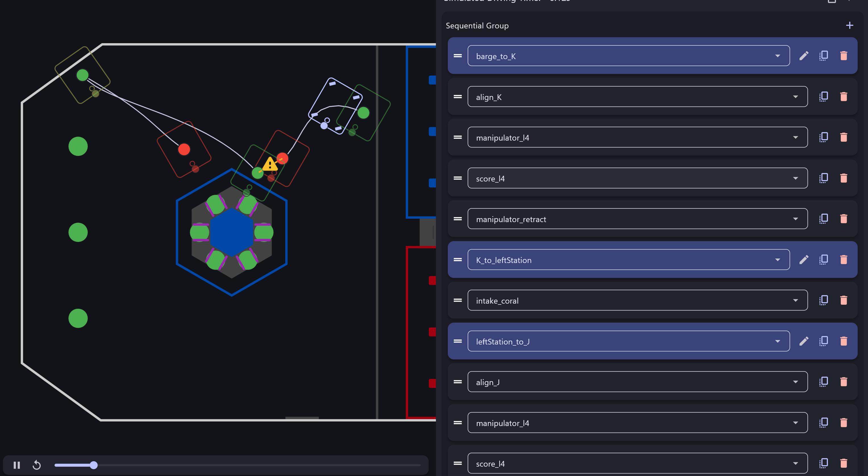Delete the align_K command
Screen dimensions: 868x476
pyautogui.click(x=843, y=97)
